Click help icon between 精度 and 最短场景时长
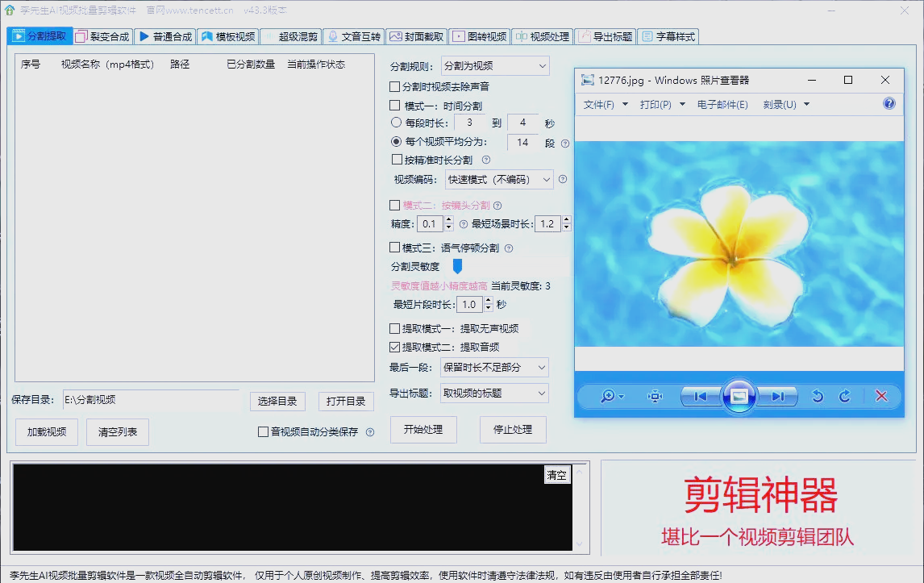The width and height of the screenshot is (924, 583). [x=463, y=224]
